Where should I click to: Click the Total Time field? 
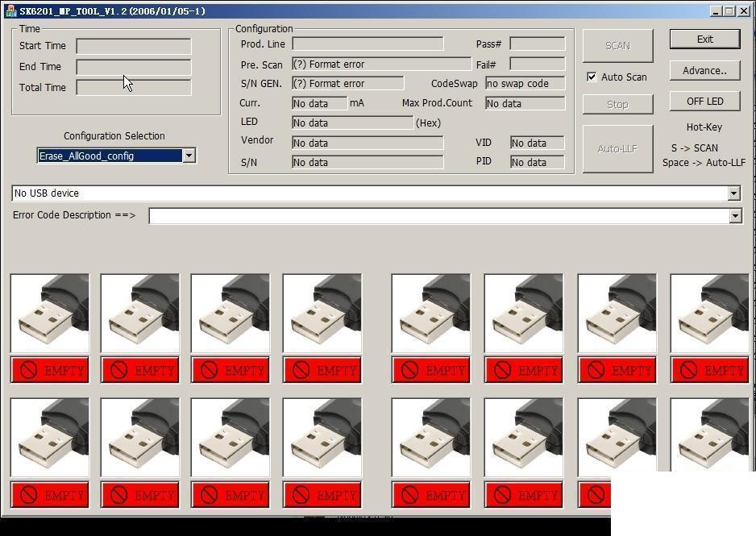[x=134, y=88]
